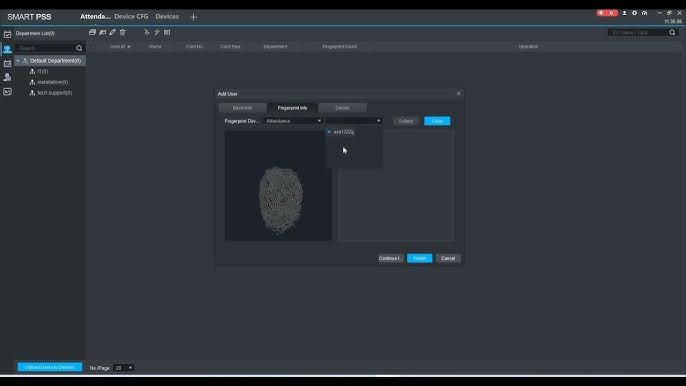Click the trash delete toolbar icon
Image resolution: width=686 pixels, height=386 pixels.
tap(123, 32)
